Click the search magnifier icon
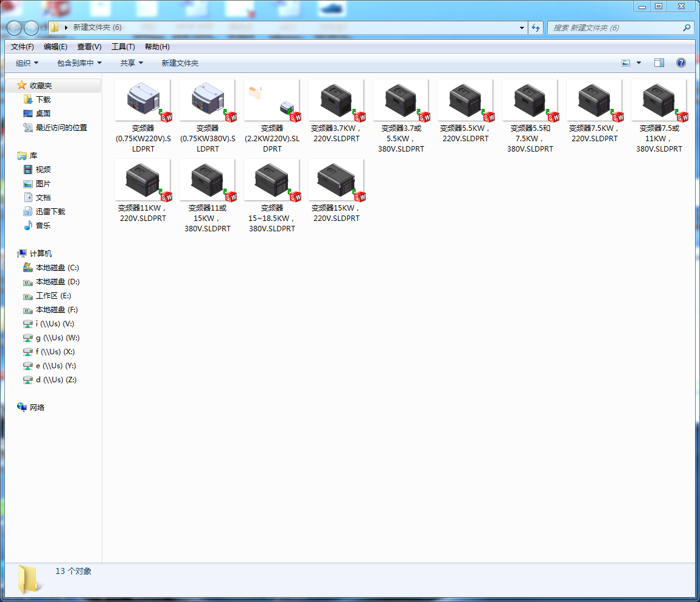Image resolution: width=700 pixels, height=602 pixels. coord(687,27)
